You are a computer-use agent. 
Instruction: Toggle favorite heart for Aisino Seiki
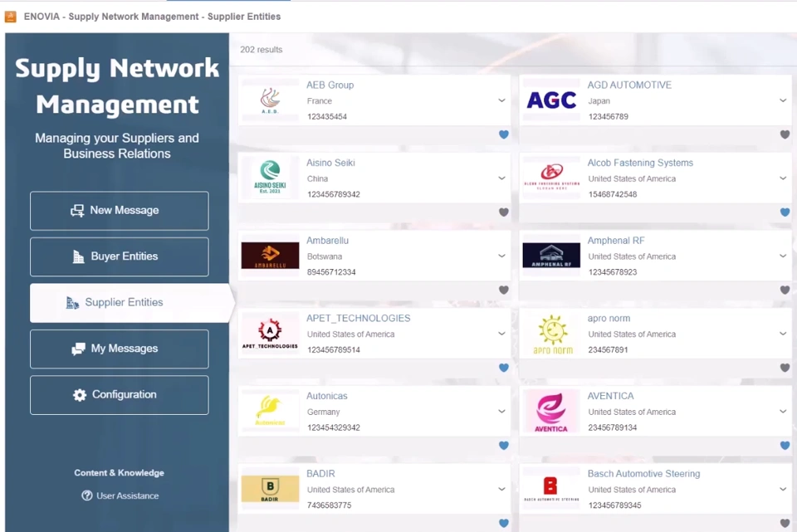point(504,212)
